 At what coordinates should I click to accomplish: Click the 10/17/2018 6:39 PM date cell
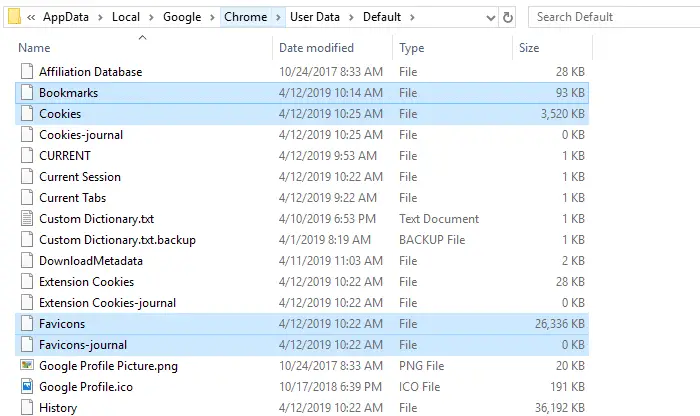point(330,387)
